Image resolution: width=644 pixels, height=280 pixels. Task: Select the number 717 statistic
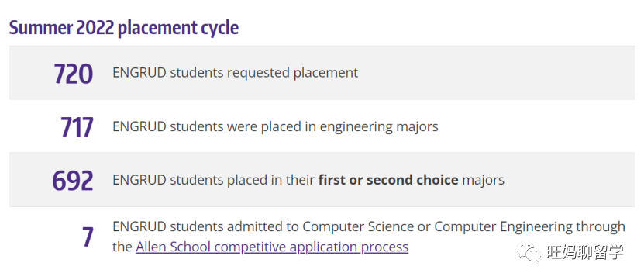77,127
